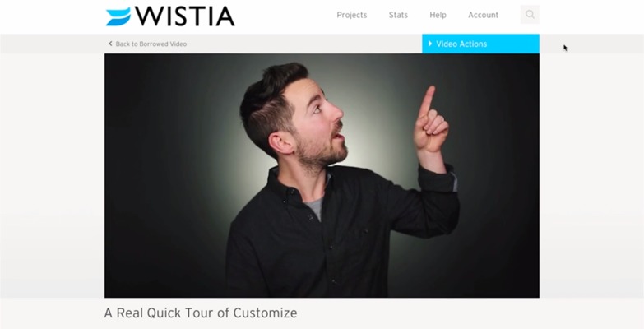The height and width of the screenshot is (329, 644).
Task: Click the blue Wistia flag logo icon
Action: (118, 16)
